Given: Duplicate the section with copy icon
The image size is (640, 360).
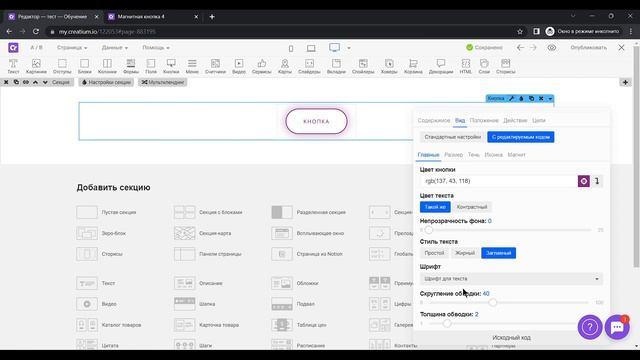Looking at the screenshot, I should point(16,82).
